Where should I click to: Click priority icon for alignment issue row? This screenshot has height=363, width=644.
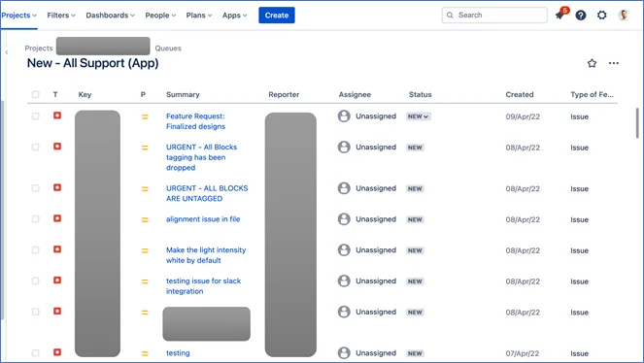click(145, 220)
